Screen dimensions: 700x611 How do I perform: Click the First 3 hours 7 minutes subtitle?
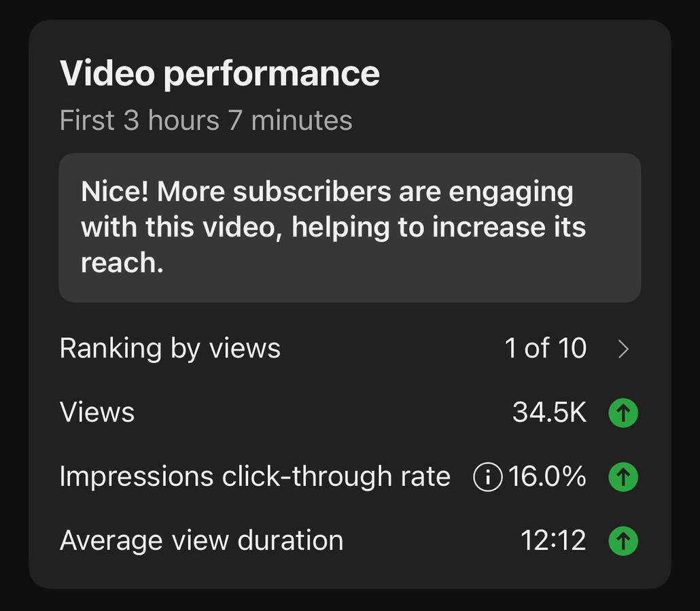(206, 120)
